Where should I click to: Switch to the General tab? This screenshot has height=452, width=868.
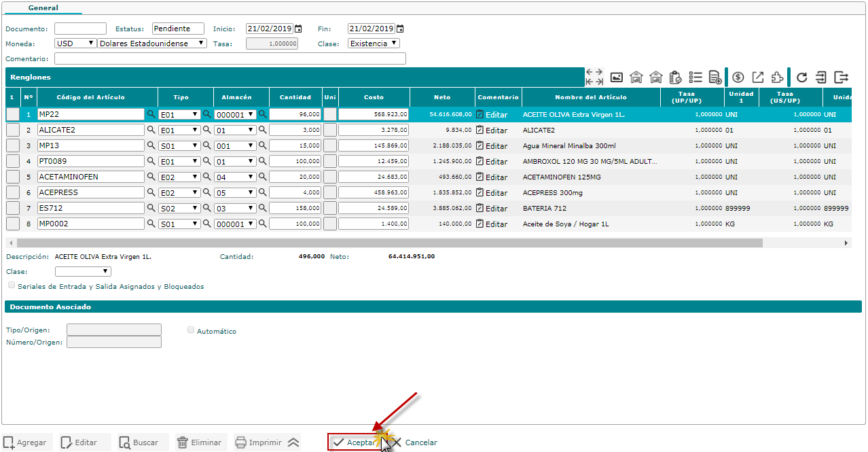coord(43,8)
